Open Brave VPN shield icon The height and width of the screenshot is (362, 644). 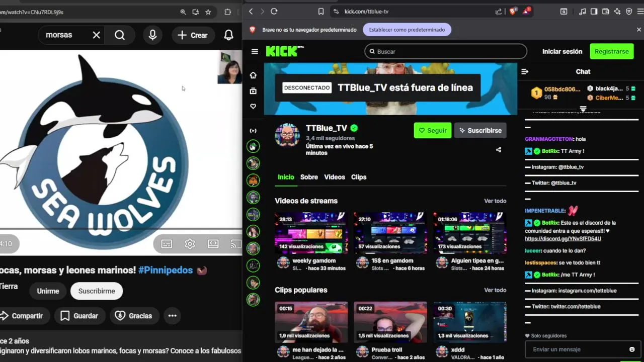629,11
